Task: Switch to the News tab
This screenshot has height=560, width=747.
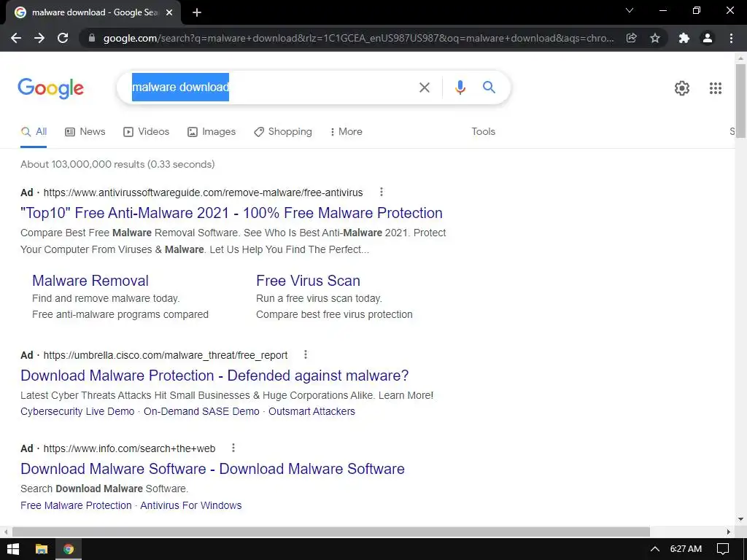Action: [x=85, y=132]
